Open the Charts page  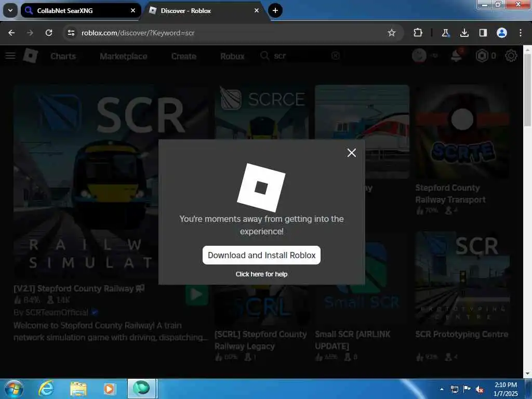click(63, 56)
